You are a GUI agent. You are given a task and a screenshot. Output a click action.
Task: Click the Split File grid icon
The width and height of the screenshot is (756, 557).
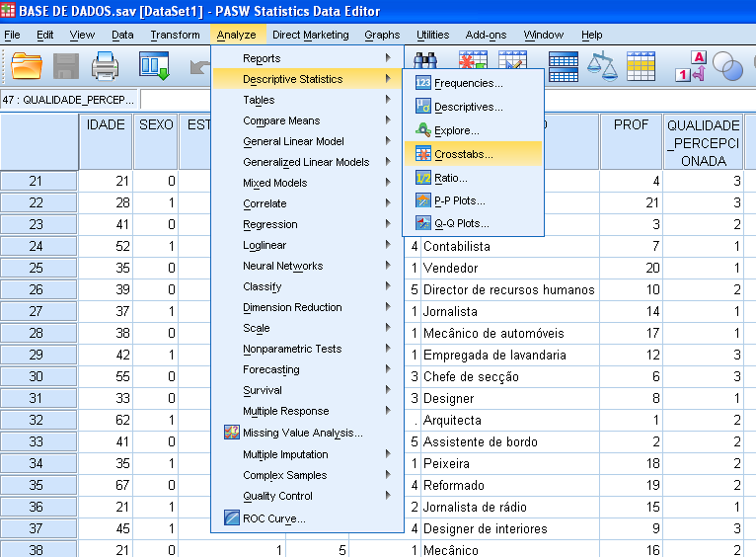tap(564, 66)
